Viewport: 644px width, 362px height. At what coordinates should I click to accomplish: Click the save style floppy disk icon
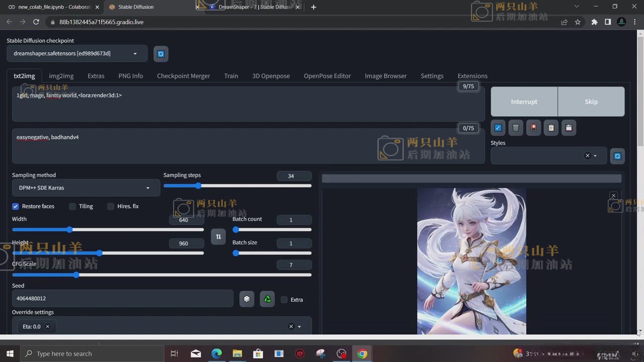pyautogui.click(x=569, y=128)
